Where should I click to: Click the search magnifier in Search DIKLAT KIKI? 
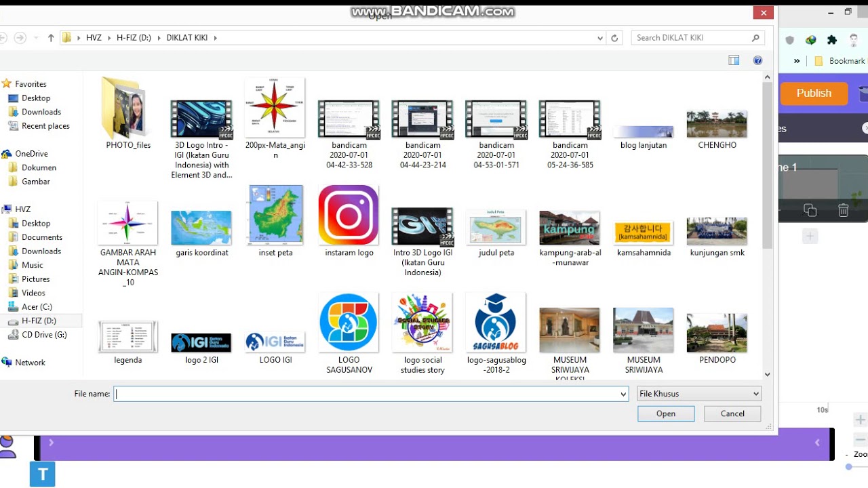click(755, 38)
